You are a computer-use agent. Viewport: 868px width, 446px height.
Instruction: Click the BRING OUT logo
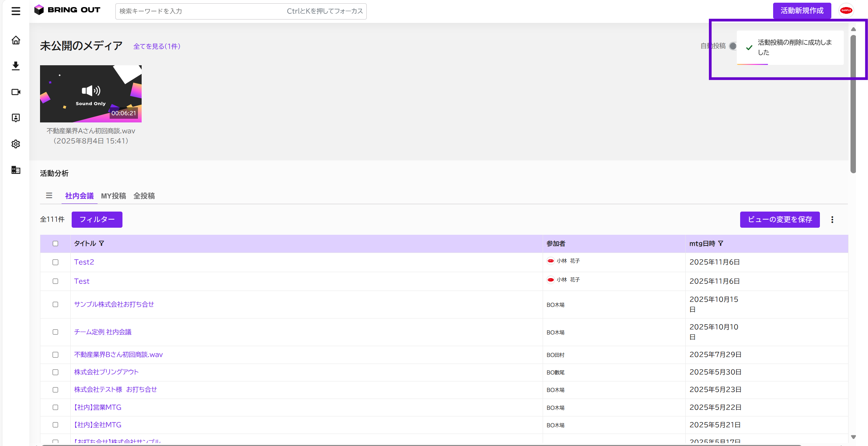pyautogui.click(x=67, y=10)
